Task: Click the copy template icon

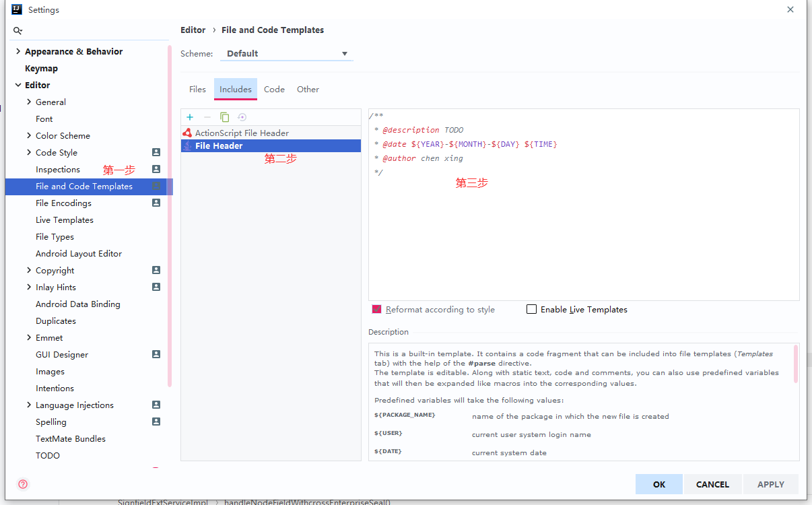Action: [x=225, y=117]
